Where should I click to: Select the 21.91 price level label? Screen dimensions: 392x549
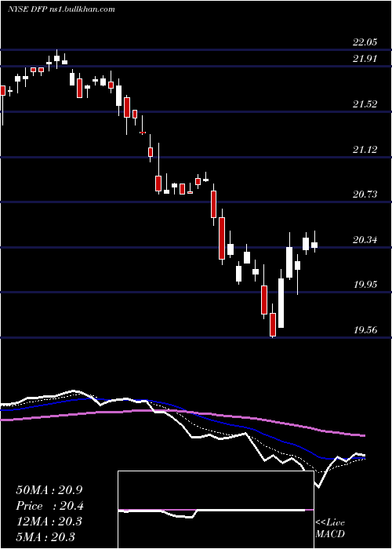(x=365, y=59)
